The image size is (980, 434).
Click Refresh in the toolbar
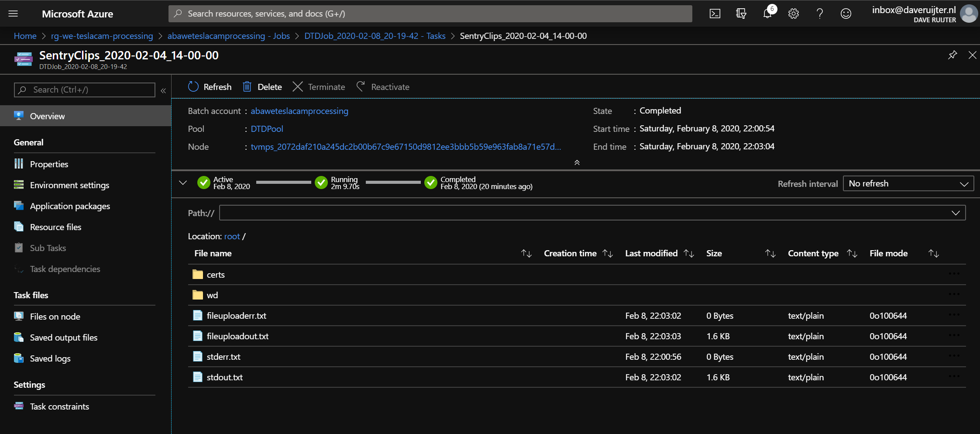click(210, 87)
